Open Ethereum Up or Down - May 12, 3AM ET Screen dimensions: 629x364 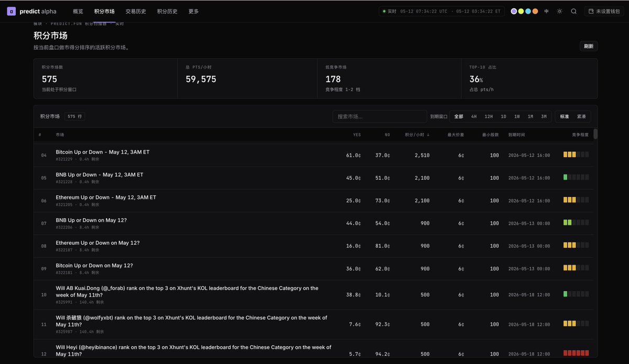click(x=106, y=197)
